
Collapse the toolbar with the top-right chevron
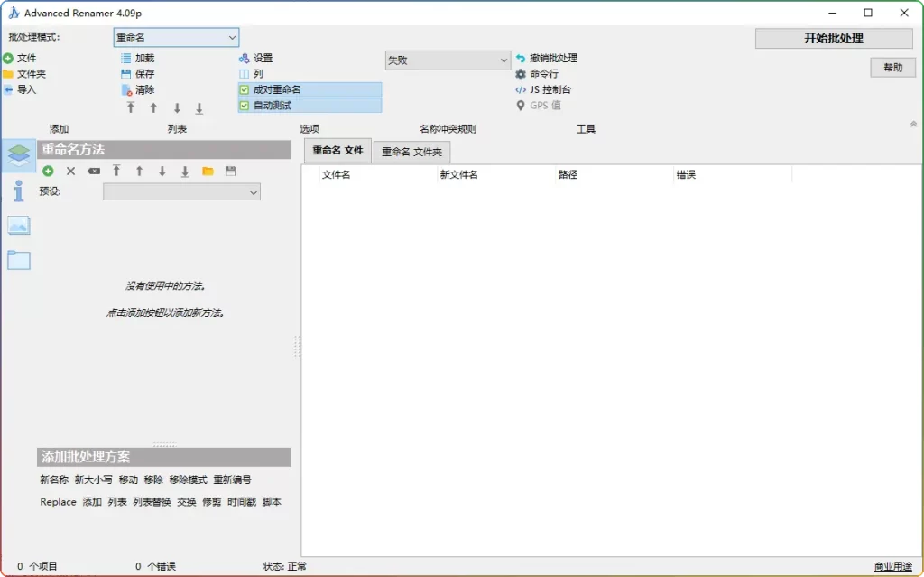(x=913, y=125)
